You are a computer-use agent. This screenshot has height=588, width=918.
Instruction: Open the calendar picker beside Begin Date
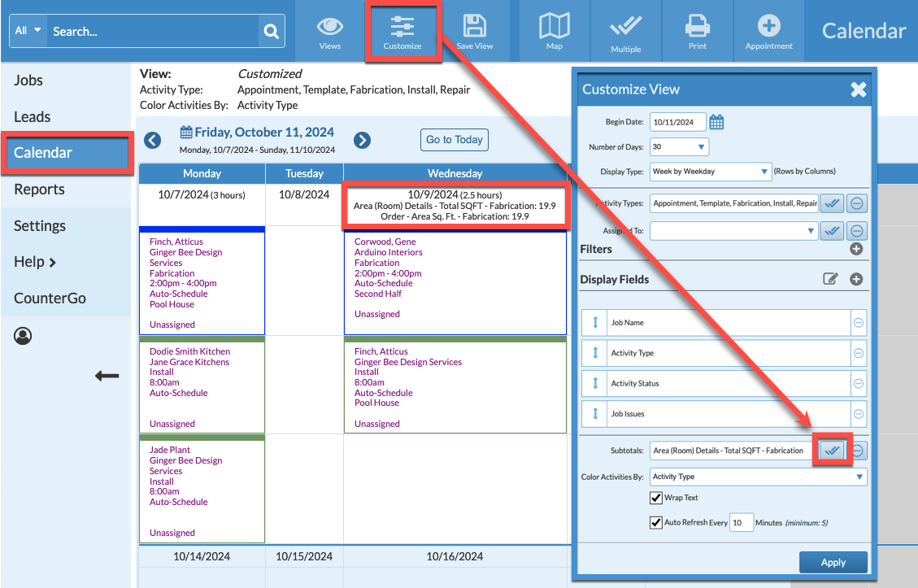click(x=716, y=122)
